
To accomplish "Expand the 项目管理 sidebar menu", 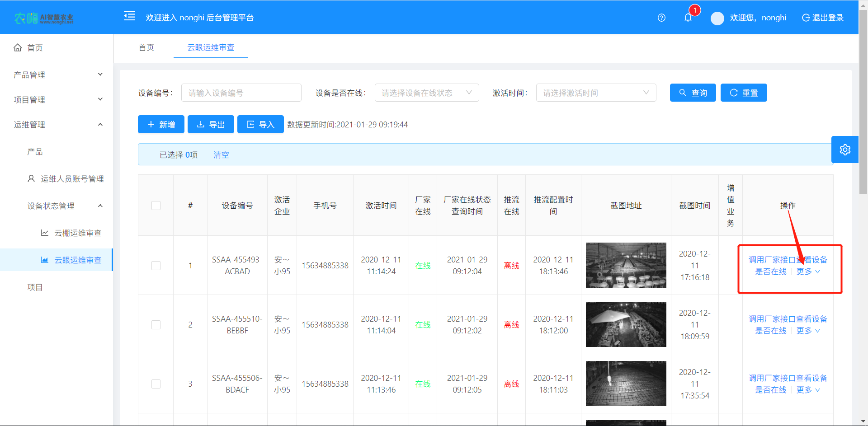I will tap(57, 99).
